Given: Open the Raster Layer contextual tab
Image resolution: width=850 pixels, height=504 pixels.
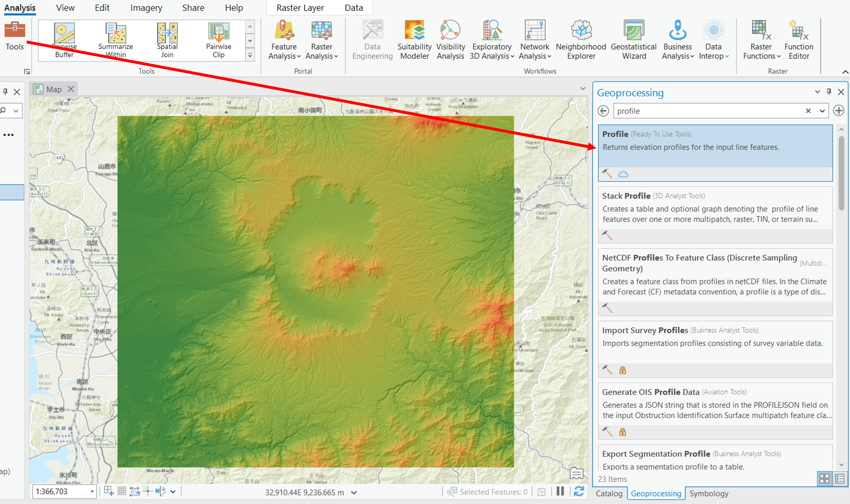Looking at the screenshot, I should click(x=300, y=8).
